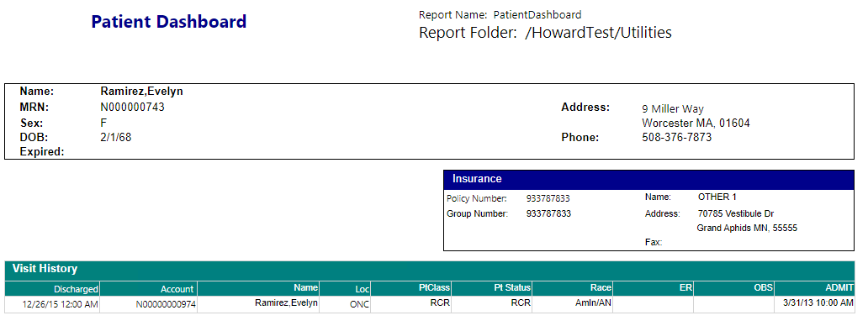Select Report Name PatientDashboard text
Screen dimensions: 868x326
point(500,15)
